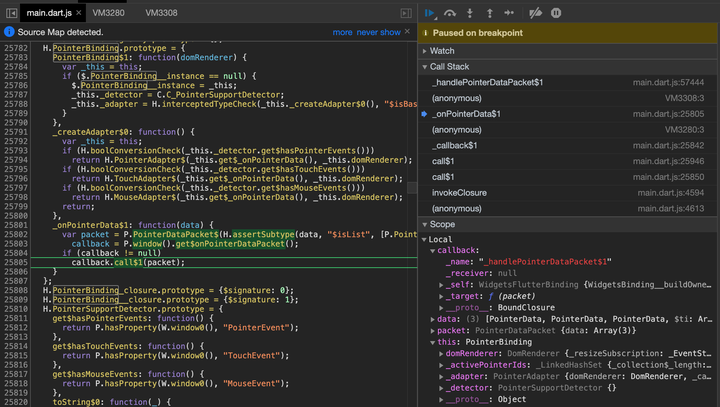Collapse the Call Stack section
720x407 pixels.
(450, 66)
